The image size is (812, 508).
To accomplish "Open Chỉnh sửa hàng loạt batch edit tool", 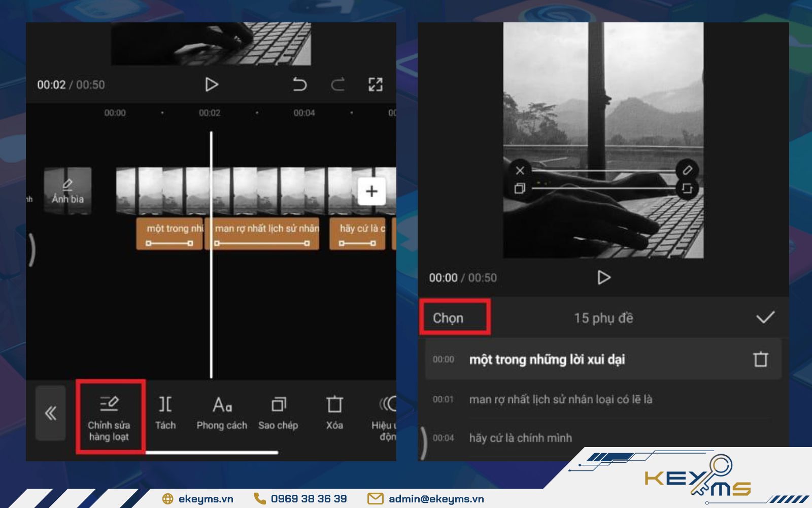I will (109, 416).
